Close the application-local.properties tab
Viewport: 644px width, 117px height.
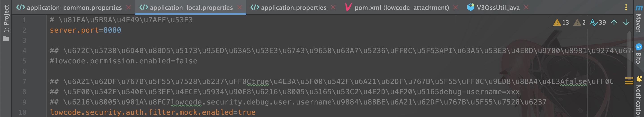coord(240,7)
